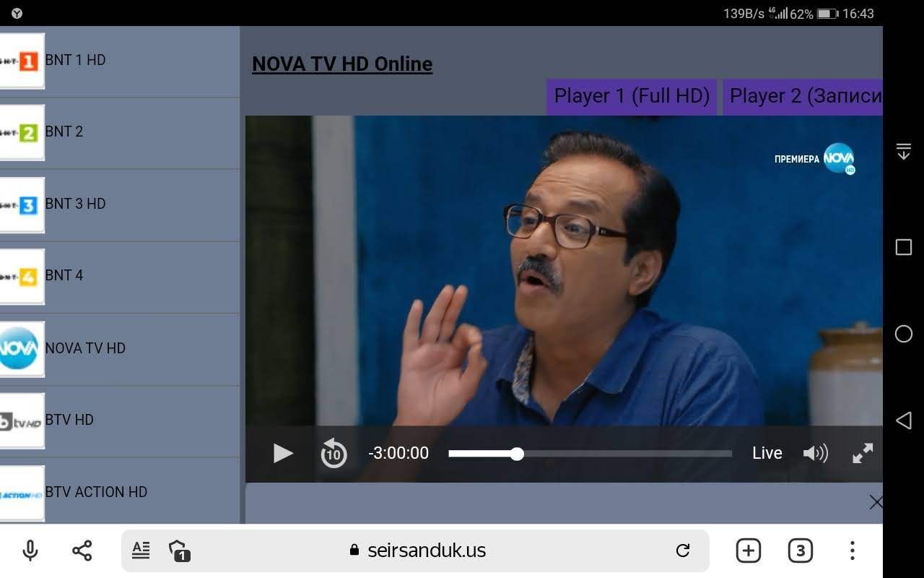This screenshot has height=578, width=924.
Task: Open BNT 2 channel logo
Action: pos(22,132)
